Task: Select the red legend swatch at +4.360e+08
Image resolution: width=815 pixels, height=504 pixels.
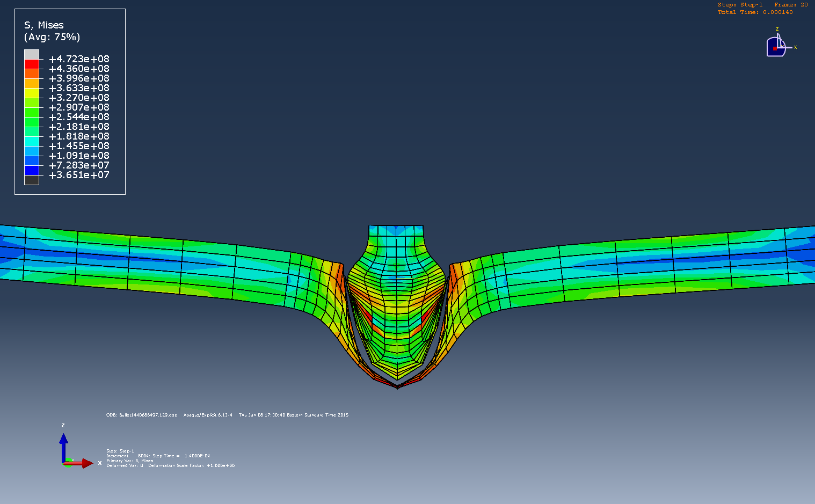Action: pyautogui.click(x=32, y=64)
